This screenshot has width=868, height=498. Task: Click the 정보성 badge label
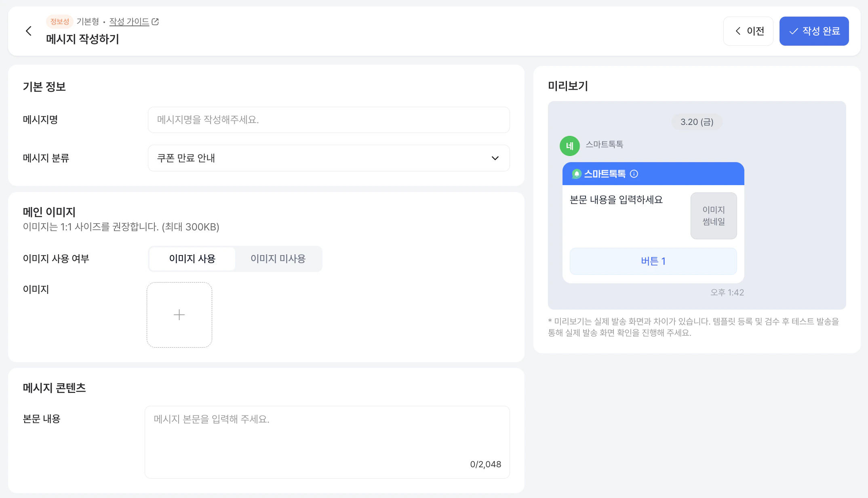(x=59, y=22)
